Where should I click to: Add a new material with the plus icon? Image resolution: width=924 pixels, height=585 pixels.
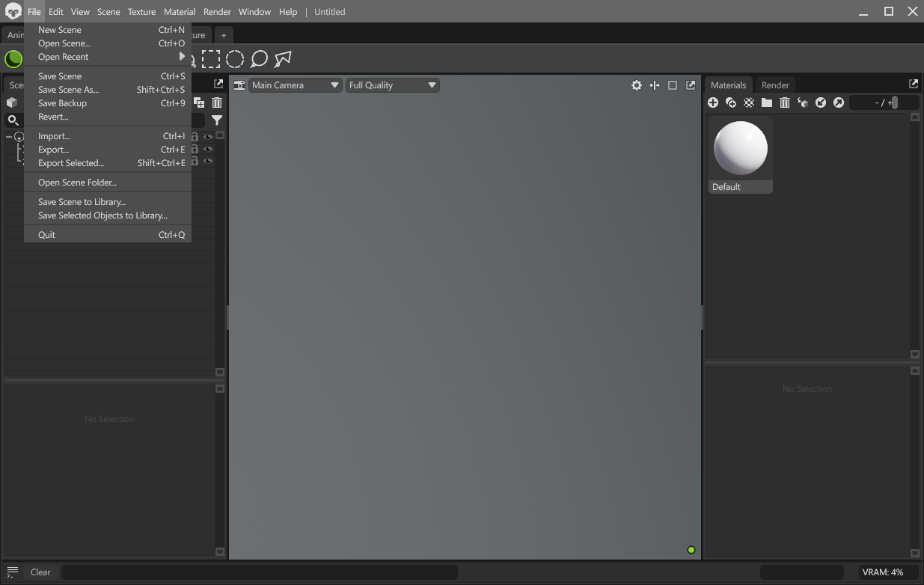pos(713,102)
